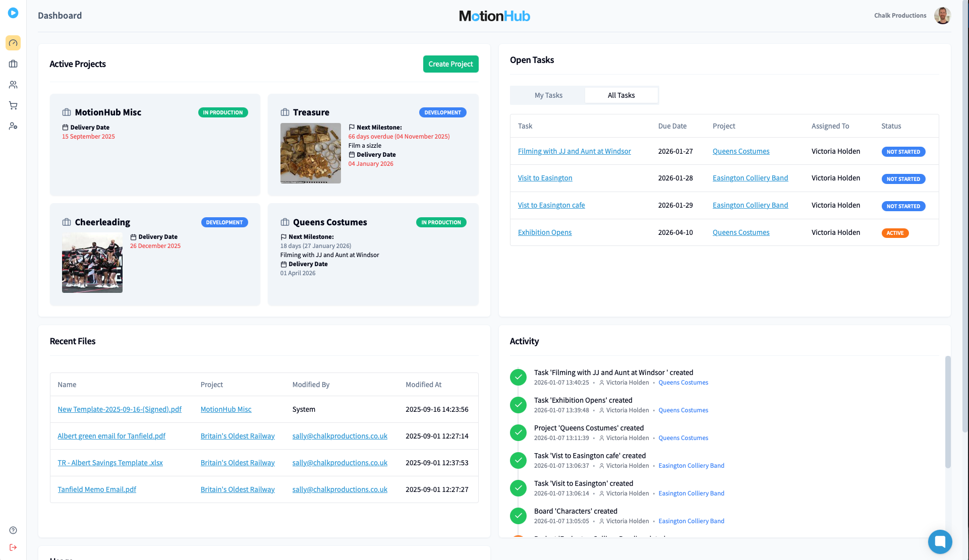Open the Exhibition Opens task link
Image resolution: width=969 pixels, height=560 pixels.
pos(544,232)
